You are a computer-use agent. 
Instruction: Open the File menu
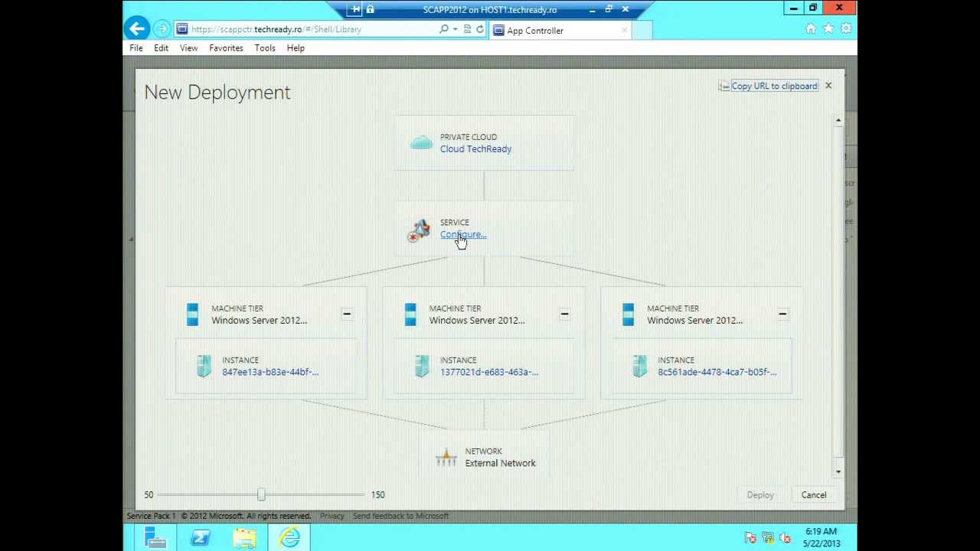pos(136,47)
